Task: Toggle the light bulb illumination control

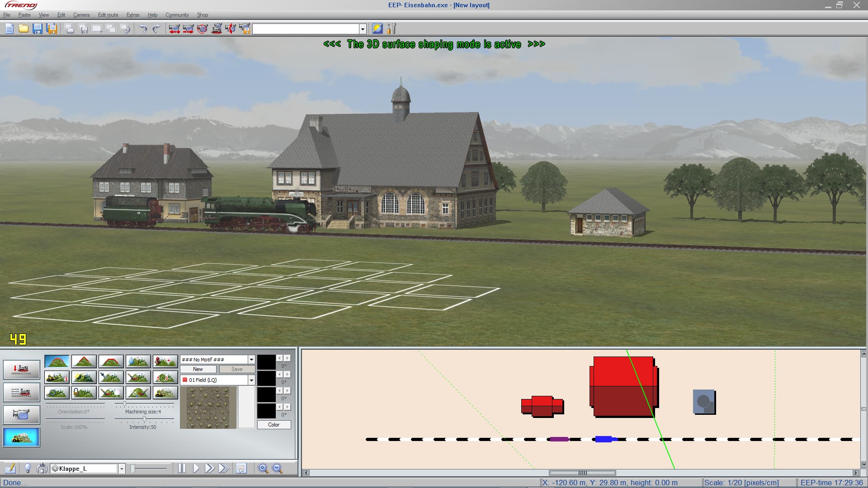Action: (28, 469)
